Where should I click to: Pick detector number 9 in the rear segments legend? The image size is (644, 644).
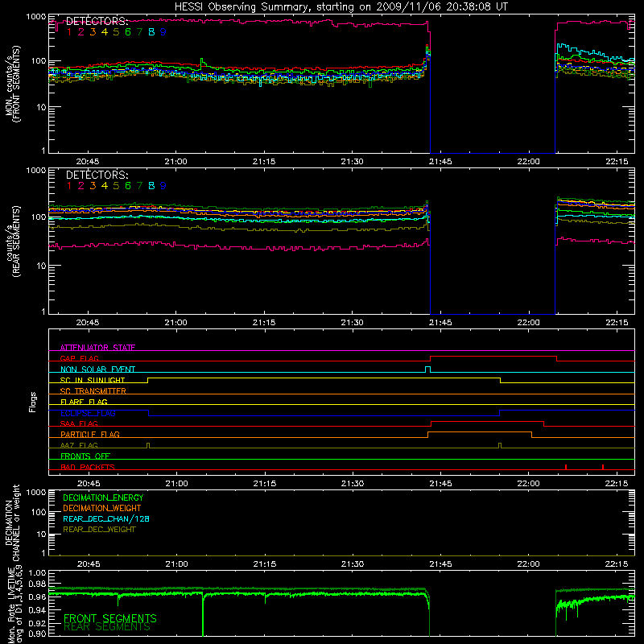[163, 186]
